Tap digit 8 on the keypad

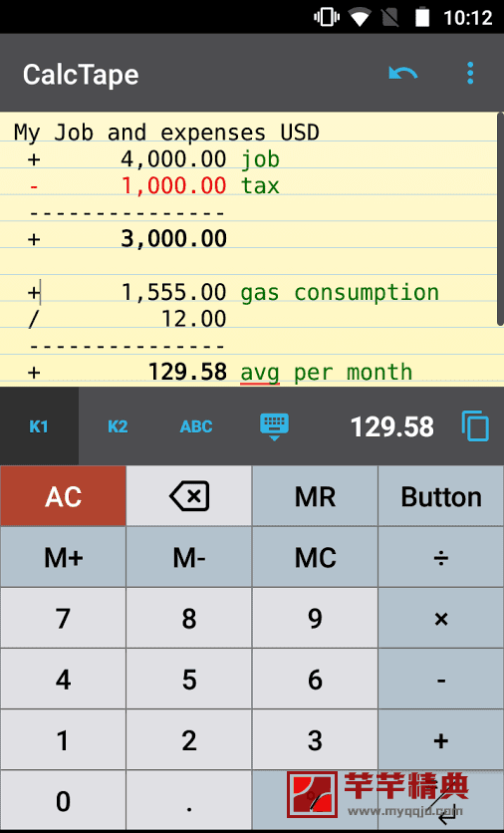(x=189, y=619)
